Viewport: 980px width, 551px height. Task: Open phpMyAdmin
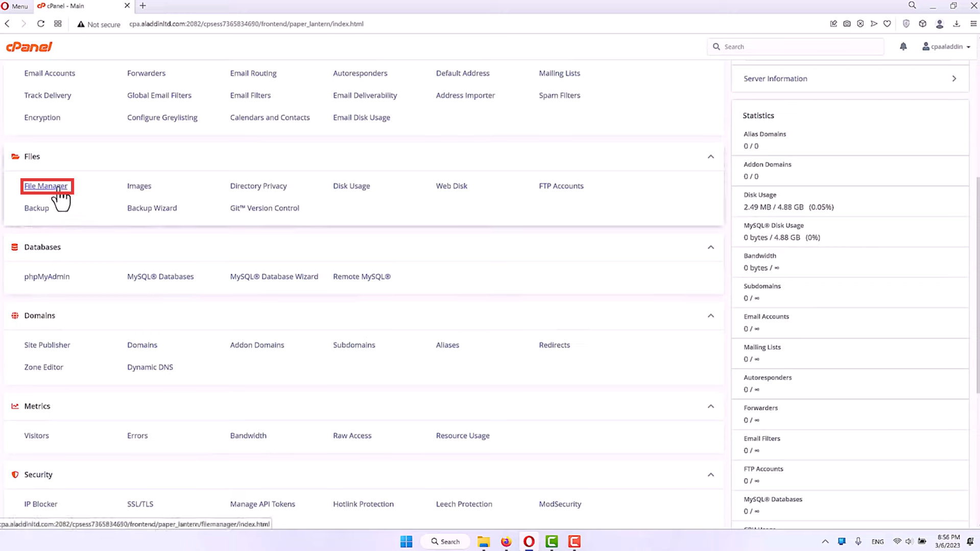(x=47, y=277)
